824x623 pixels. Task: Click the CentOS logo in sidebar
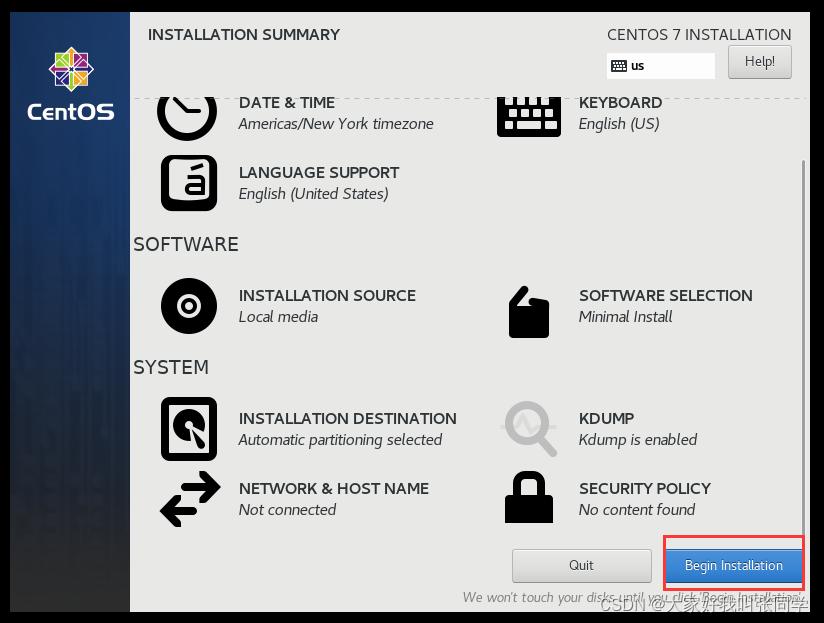pos(71,84)
